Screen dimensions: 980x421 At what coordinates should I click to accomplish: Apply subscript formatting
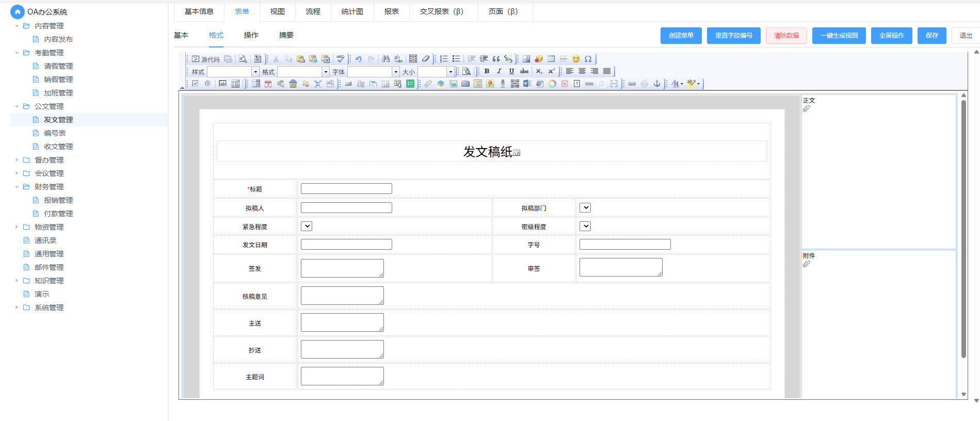click(x=539, y=71)
